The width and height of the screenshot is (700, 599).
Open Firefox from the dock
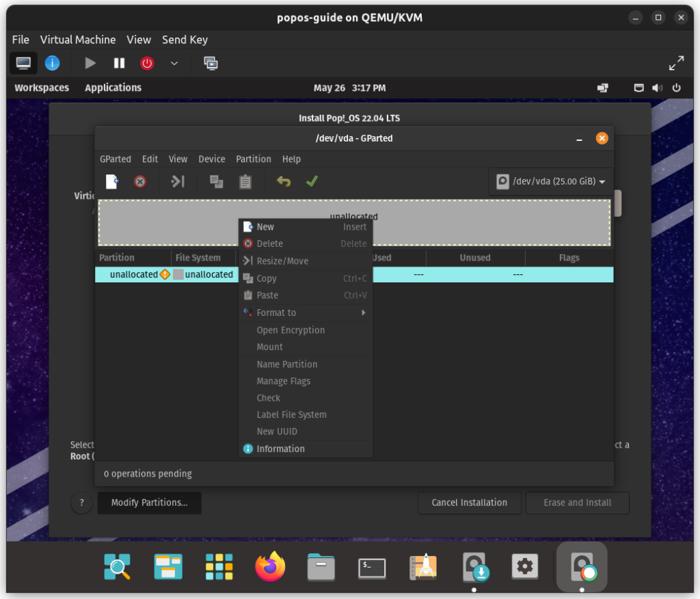[270, 566]
